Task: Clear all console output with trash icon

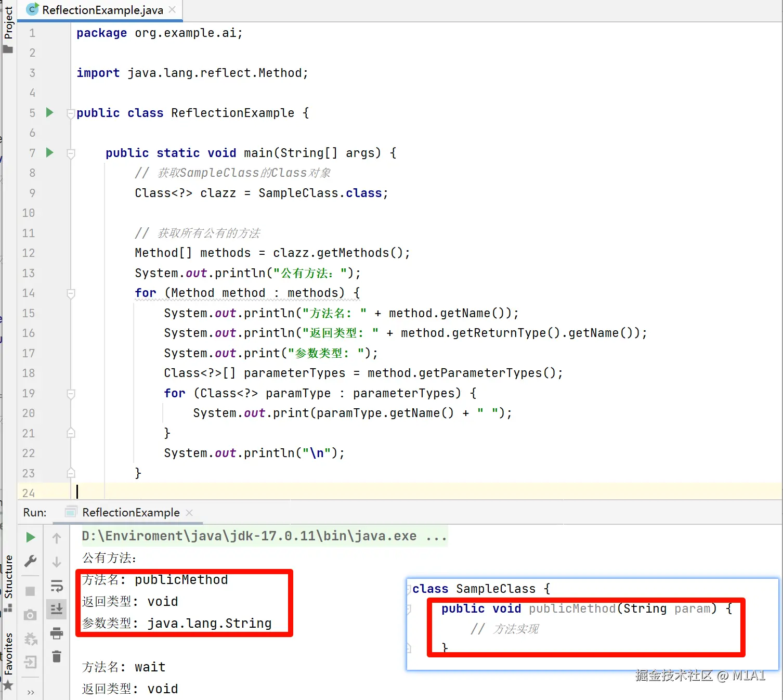Action: pos(57,656)
